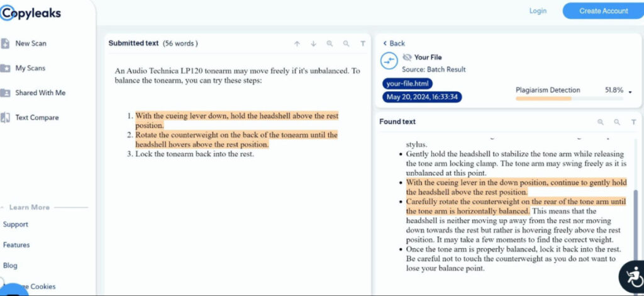Screen dimensions: 644x296
Task: Click 'Once the tone arm is properly balanced' bullet
Action: click(x=513, y=259)
